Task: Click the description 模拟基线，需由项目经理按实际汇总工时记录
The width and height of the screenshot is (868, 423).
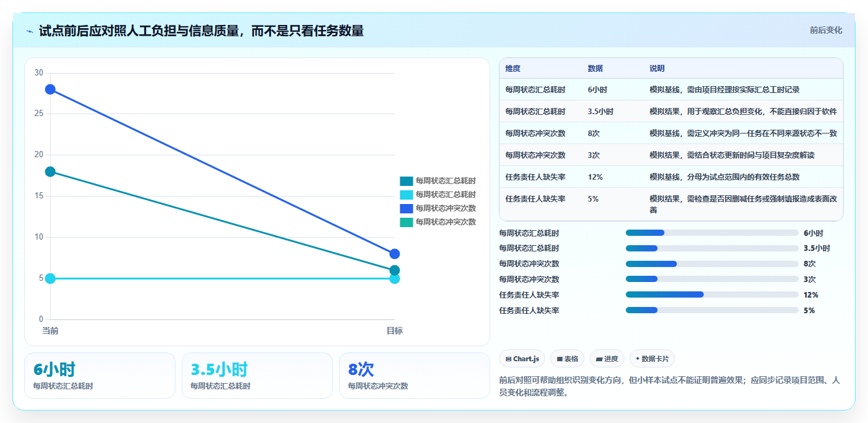Action: (724, 90)
